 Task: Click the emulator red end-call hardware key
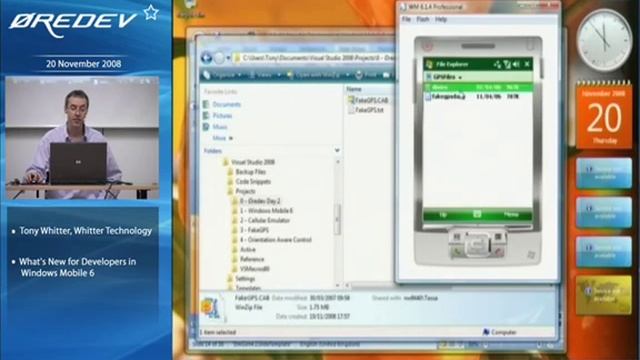[498, 252]
